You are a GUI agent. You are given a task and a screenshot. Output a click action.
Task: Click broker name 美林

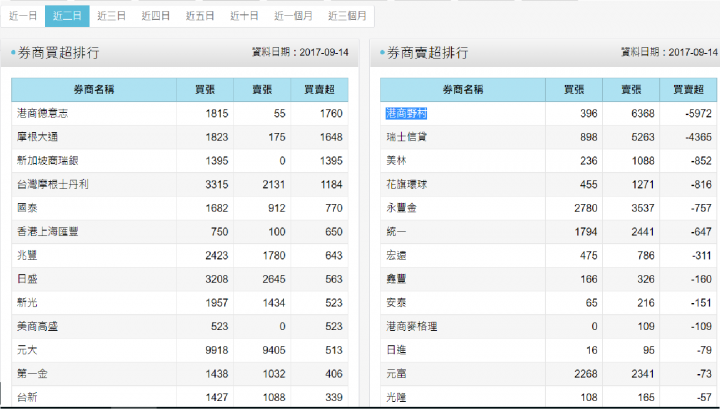[396, 161]
